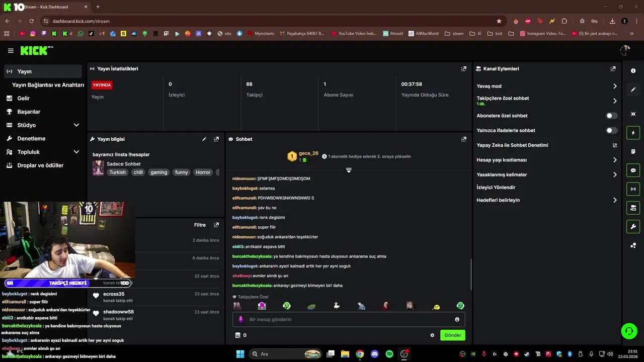Select the white duck emote
Screen dimensions: 644x362
pos(337,306)
